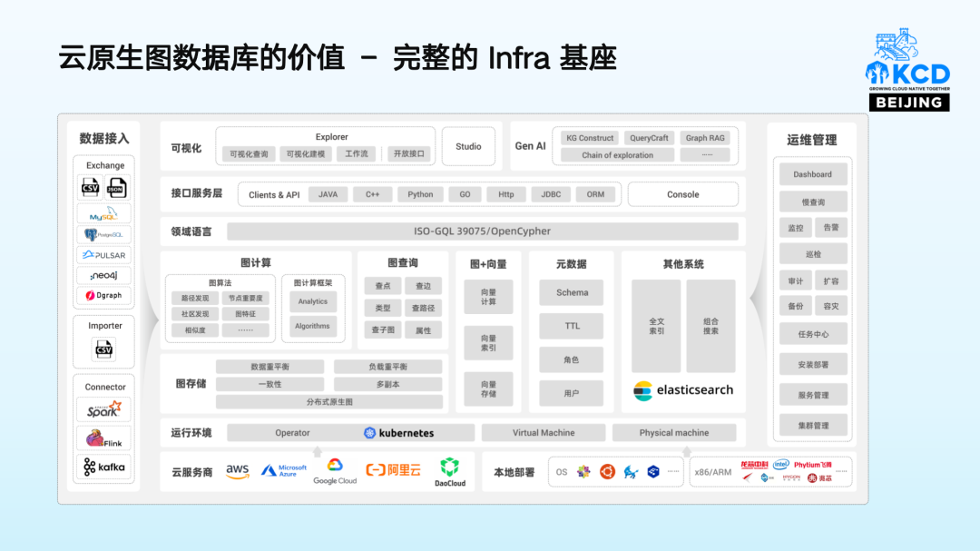Screen dimensions: 980x551
Task: Click the DaoCloud logo
Action: click(450, 472)
